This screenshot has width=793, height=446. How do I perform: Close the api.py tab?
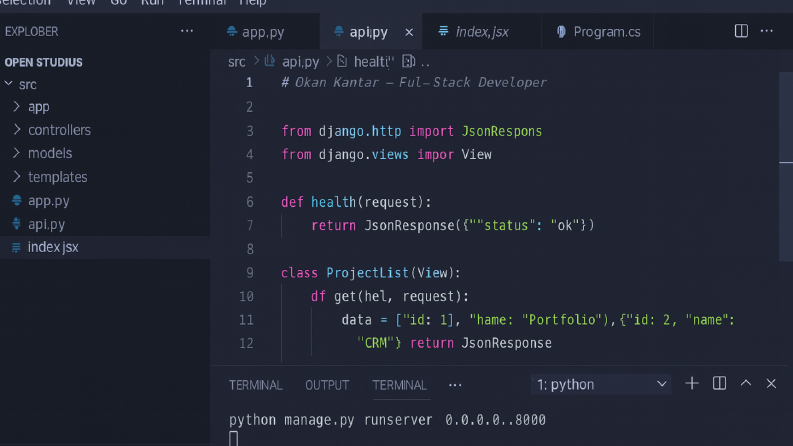point(409,32)
